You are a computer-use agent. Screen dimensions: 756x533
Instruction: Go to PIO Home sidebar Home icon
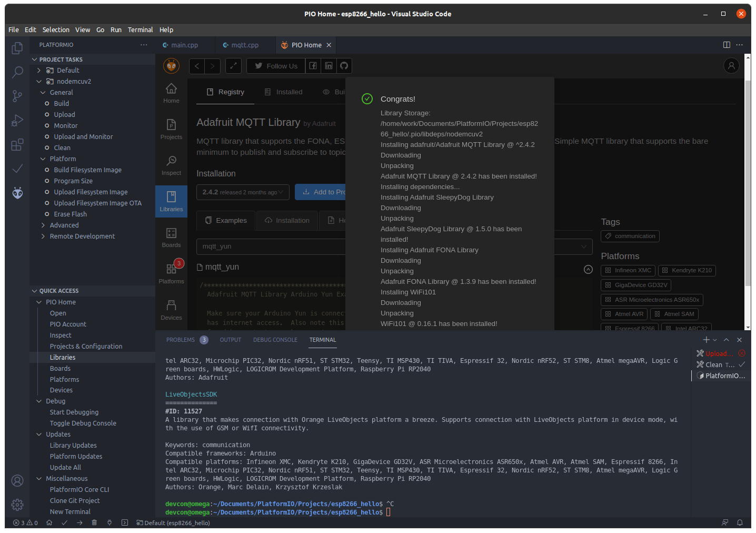point(171,93)
